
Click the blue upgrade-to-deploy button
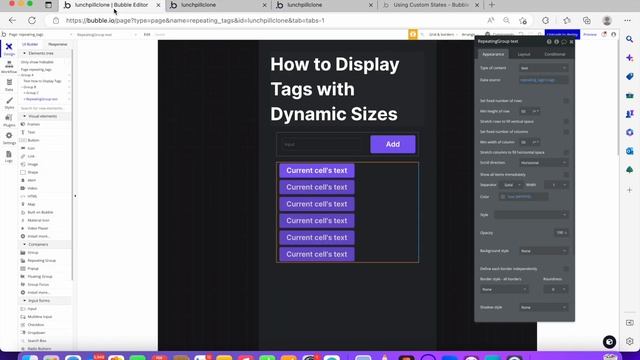(x=562, y=35)
